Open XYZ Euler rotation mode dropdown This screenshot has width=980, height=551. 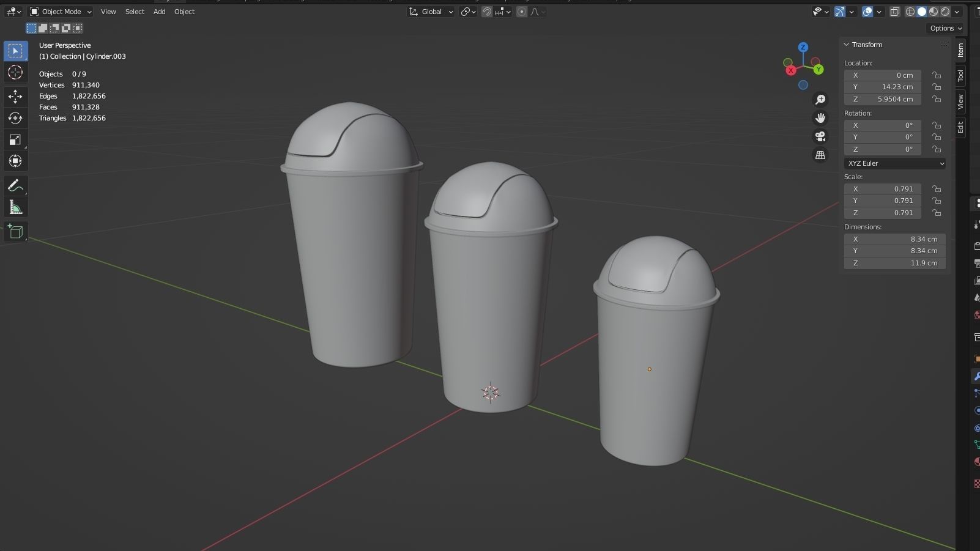895,163
